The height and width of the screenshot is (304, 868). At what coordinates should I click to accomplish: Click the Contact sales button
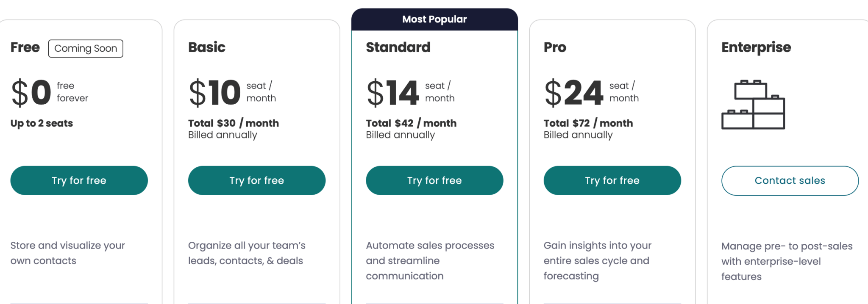click(789, 180)
